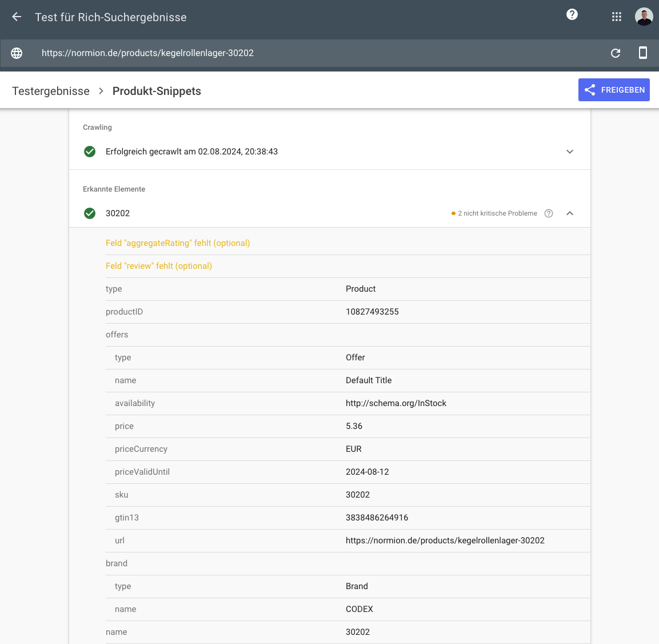The height and width of the screenshot is (644, 659).
Task: Click the globe icon beside URL
Action: [x=17, y=53]
